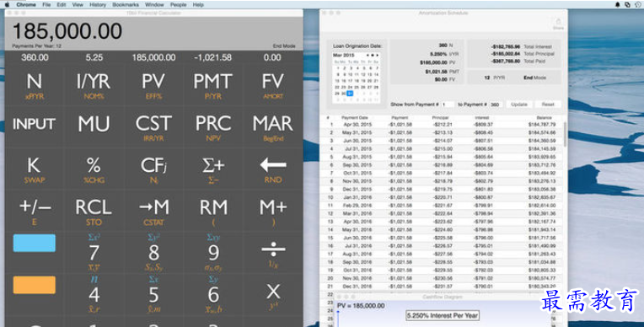Click the N calculator key
644x327 pixels.
click(35, 84)
